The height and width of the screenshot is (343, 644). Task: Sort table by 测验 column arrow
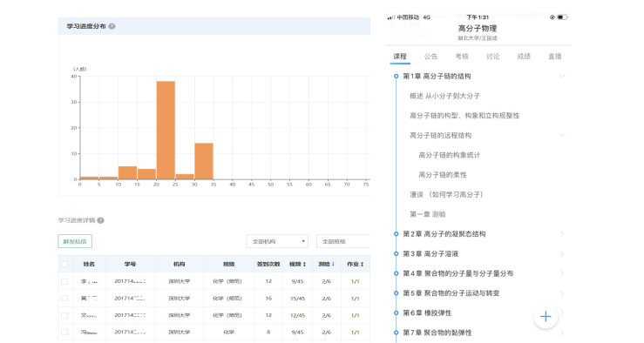point(333,265)
